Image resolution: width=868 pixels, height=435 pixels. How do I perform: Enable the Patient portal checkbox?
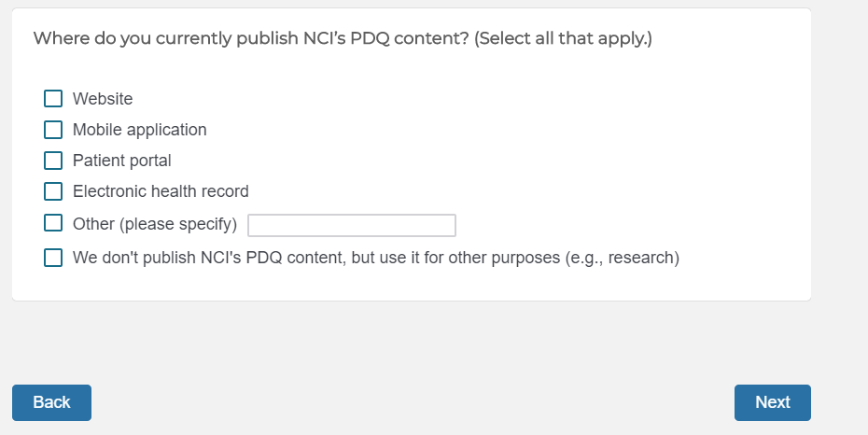pos(53,161)
